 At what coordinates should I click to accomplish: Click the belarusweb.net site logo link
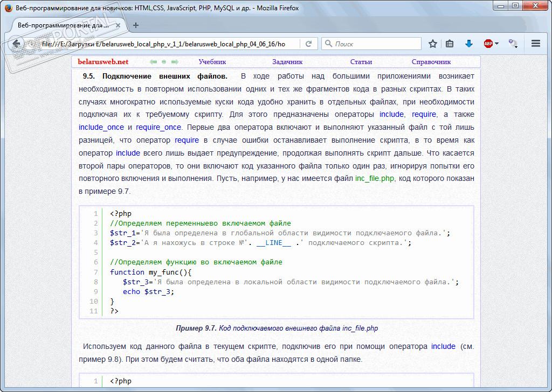click(103, 62)
